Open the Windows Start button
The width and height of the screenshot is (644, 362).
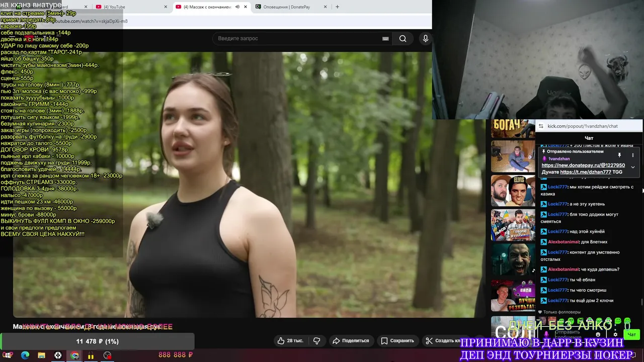pyautogui.click(x=8, y=355)
